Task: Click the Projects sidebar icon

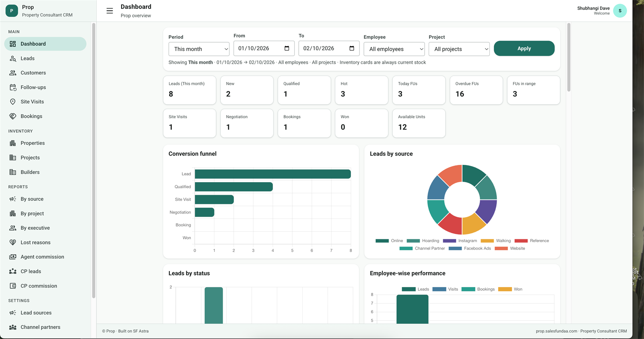Action: 13,158
